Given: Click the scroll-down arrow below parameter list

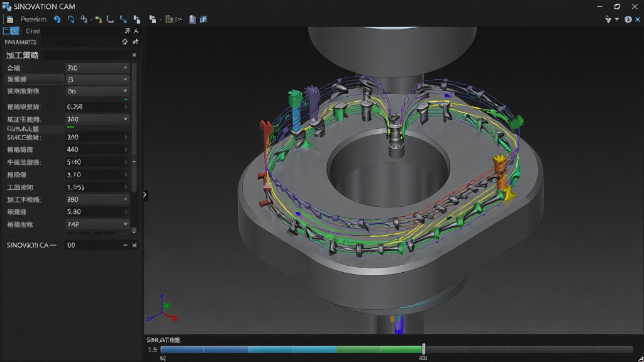Looking at the screenshot, I should point(134,231).
